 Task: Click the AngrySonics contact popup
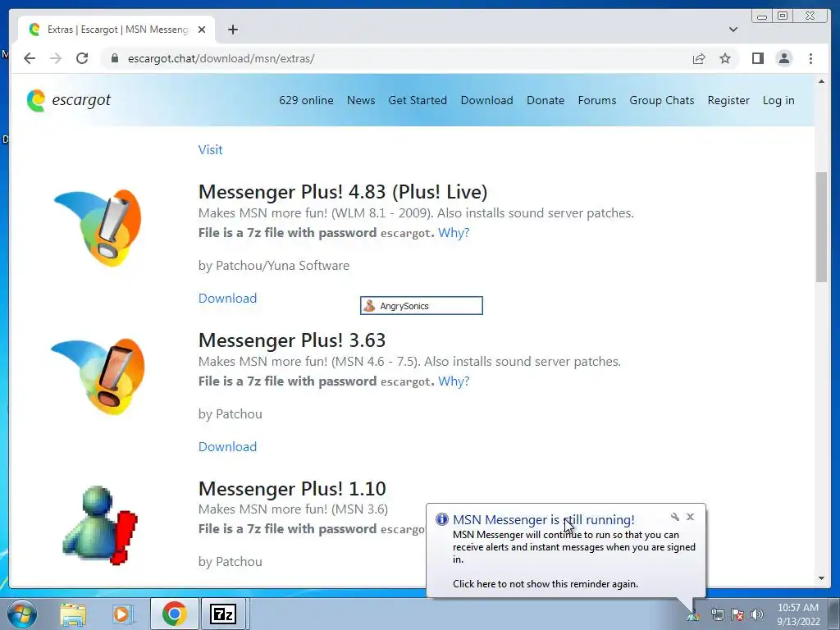coord(421,305)
